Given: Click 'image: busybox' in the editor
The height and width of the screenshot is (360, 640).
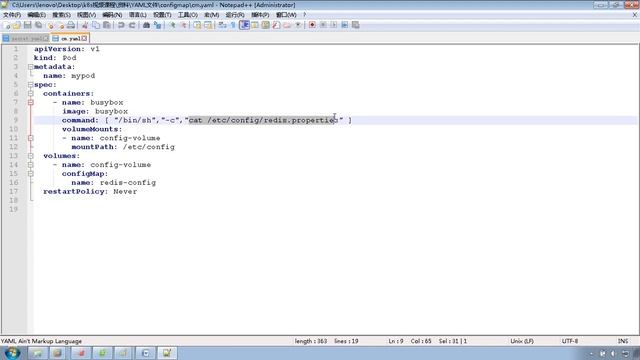Looking at the screenshot, I should tap(95, 111).
